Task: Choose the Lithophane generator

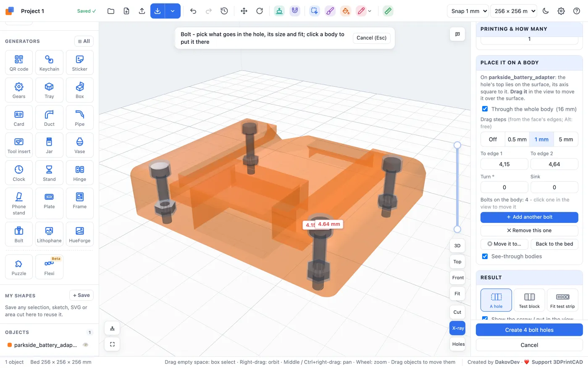Action: click(49, 234)
